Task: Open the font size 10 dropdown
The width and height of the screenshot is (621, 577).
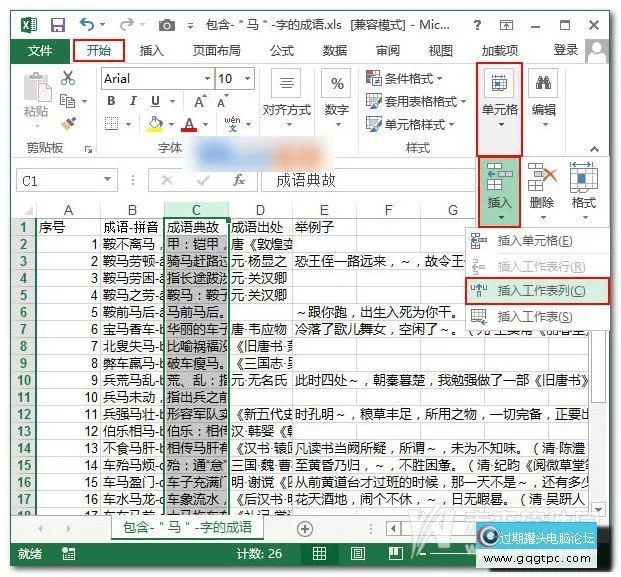Action: coord(248,78)
